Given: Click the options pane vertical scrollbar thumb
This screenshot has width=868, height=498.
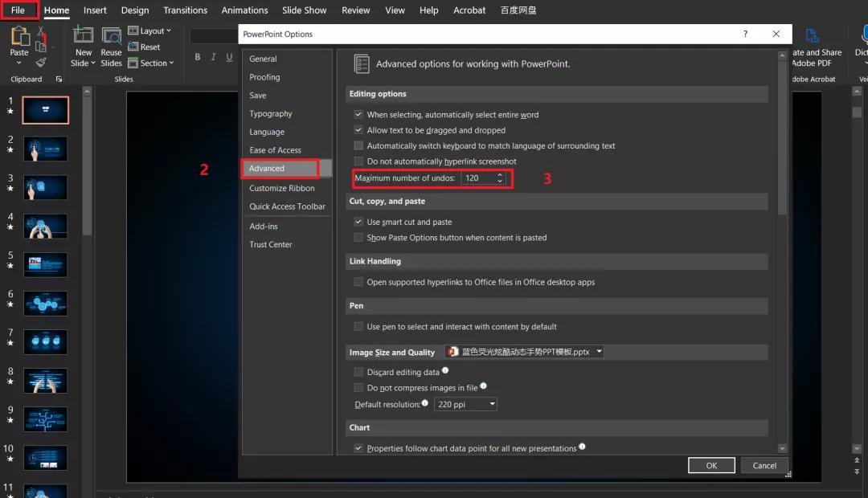Looking at the screenshot, I should tap(782, 137).
